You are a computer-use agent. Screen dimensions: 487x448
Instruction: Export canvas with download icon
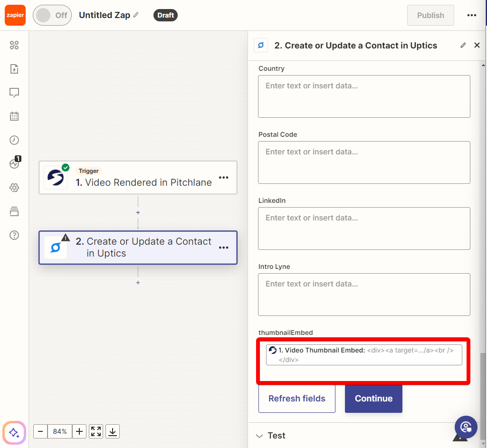[x=113, y=431]
